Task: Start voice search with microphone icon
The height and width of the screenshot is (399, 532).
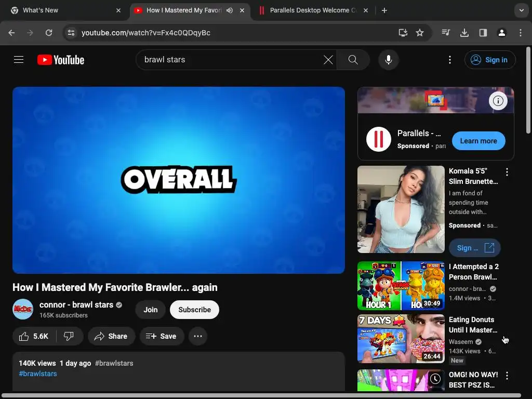Action: pos(389,60)
